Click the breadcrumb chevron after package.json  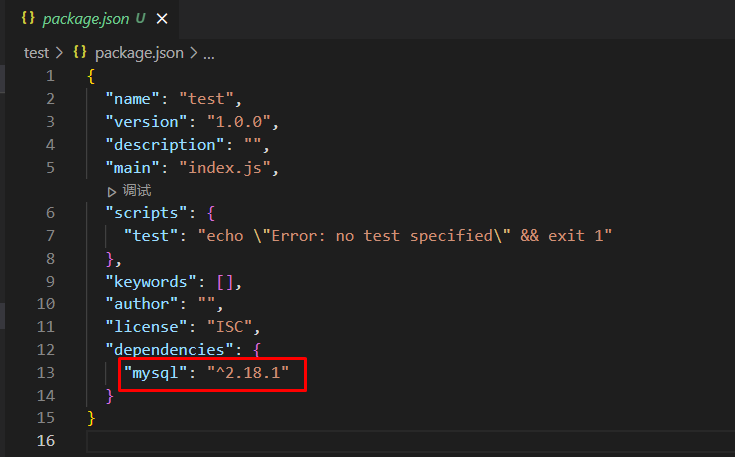pyautogui.click(x=194, y=53)
